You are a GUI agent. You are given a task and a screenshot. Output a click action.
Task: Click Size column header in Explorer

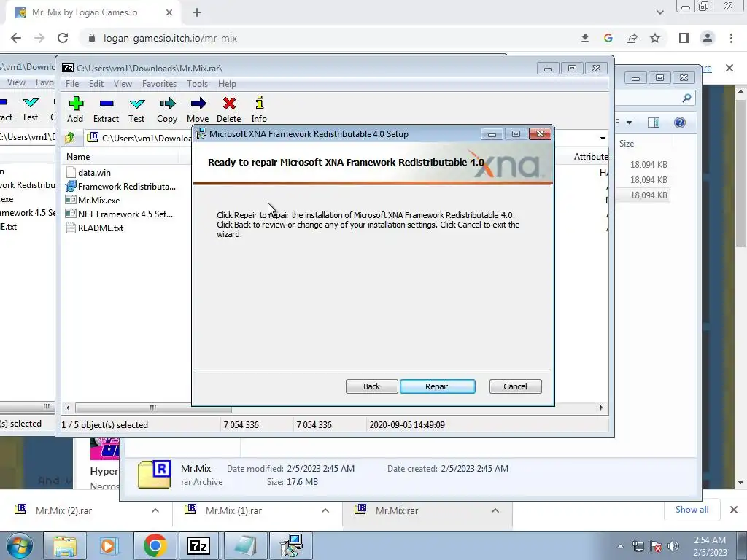tap(626, 144)
